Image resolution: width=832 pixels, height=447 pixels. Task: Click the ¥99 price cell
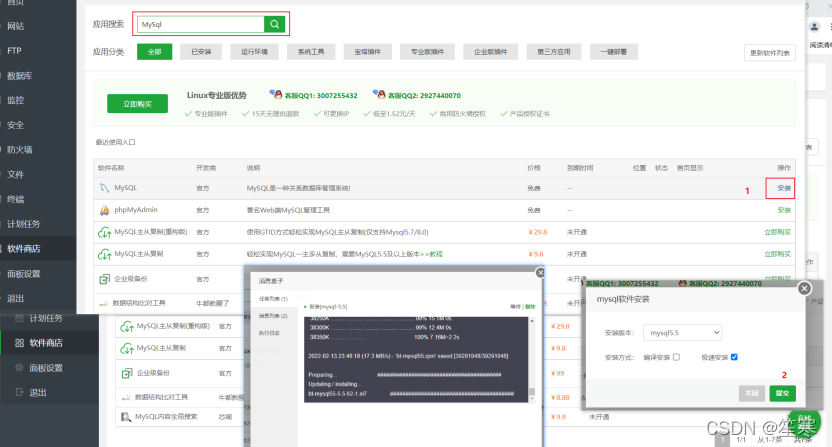(558, 373)
